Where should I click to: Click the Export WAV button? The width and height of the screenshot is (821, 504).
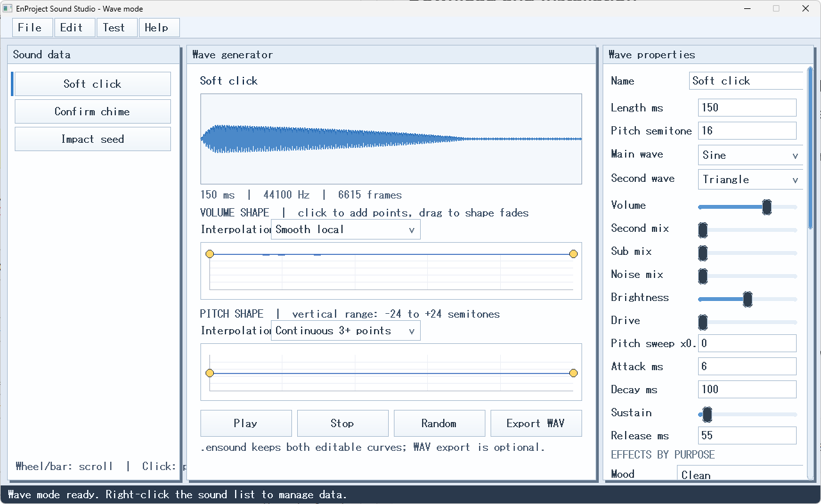536,423
